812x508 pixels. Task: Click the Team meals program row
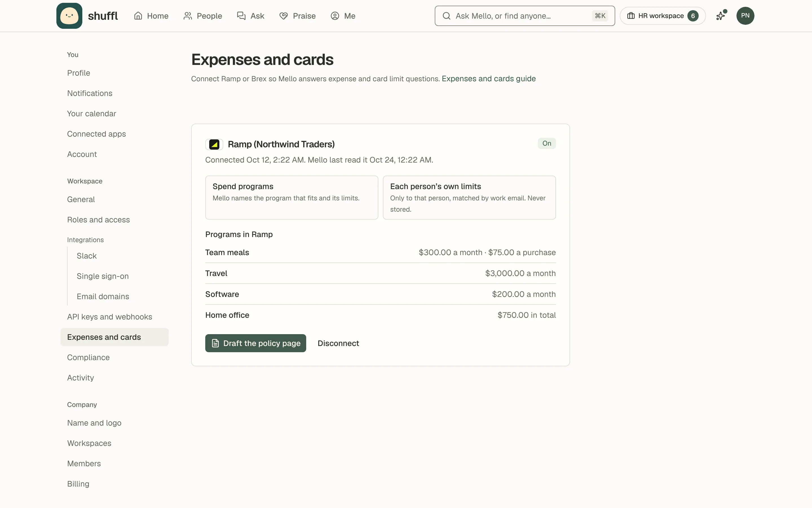[x=380, y=253]
